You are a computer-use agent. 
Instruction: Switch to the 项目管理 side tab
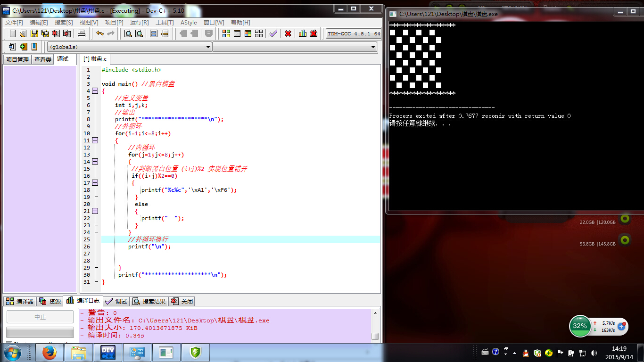17,59
